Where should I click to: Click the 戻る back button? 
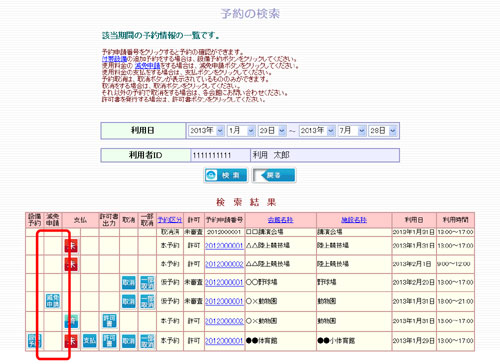(274, 175)
